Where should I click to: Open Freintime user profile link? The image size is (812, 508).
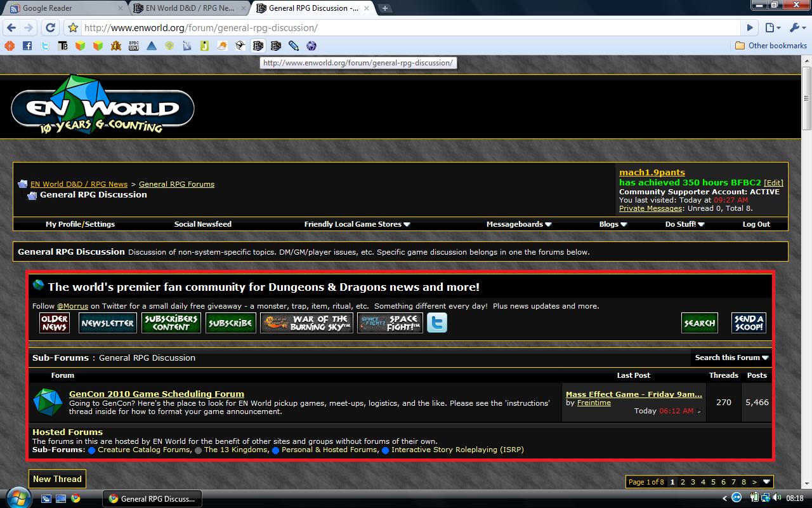point(594,403)
